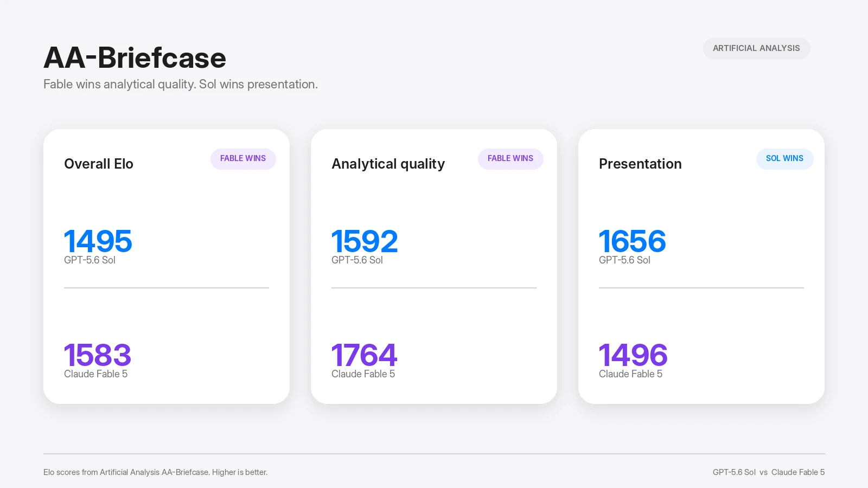Click the Presentation card heading
Image resolution: width=868 pixels, height=488 pixels.
pos(640,164)
